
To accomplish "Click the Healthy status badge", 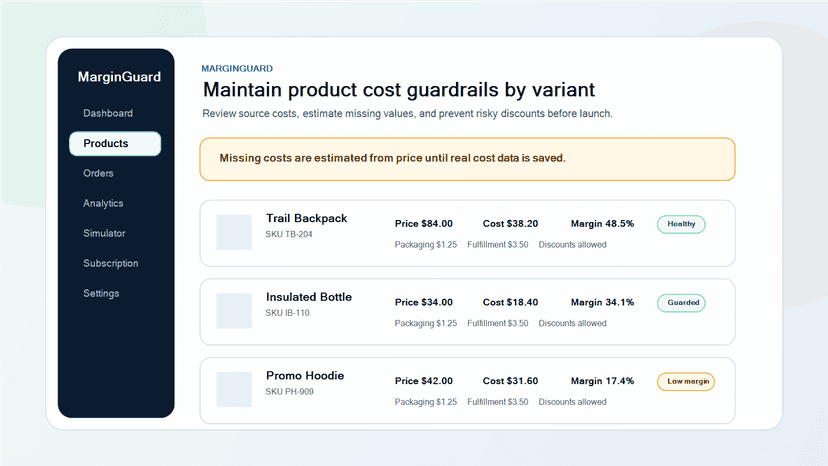I will coord(681,224).
